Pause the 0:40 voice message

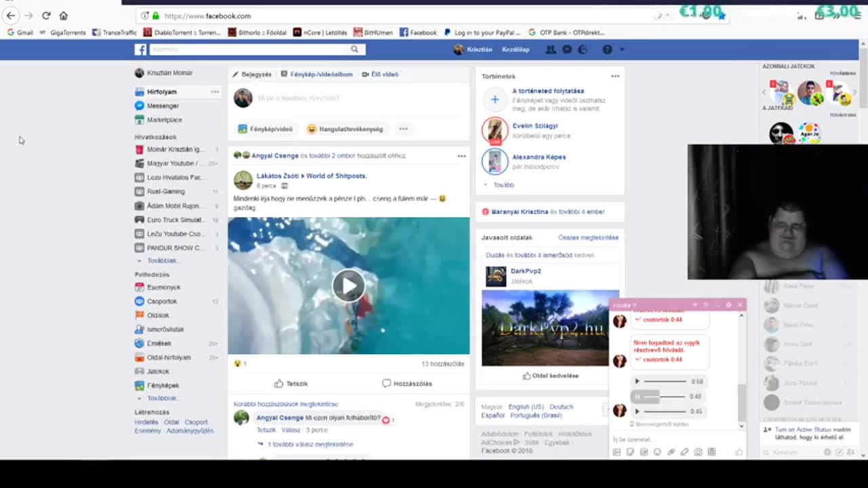(x=637, y=396)
